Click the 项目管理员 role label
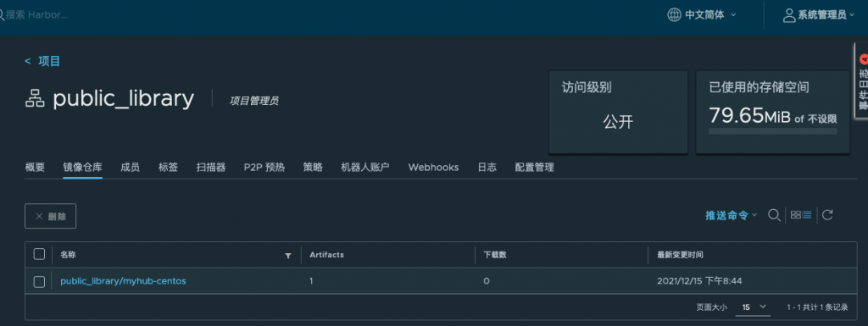Screen dimensions: 868x326 click(254, 101)
